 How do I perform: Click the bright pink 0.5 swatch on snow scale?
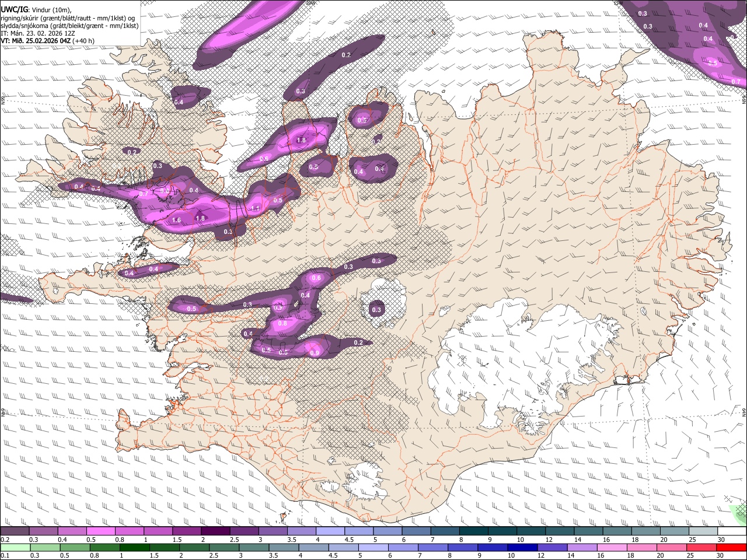[x=100, y=531]
